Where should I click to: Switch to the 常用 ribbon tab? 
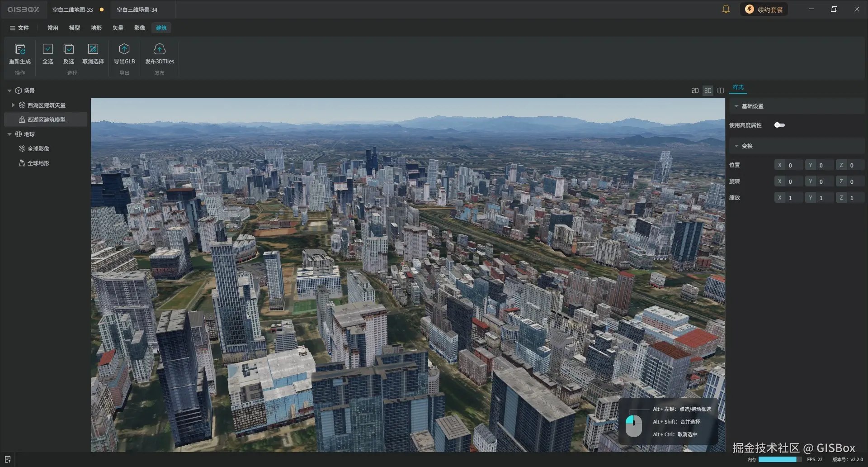[53, 28]
